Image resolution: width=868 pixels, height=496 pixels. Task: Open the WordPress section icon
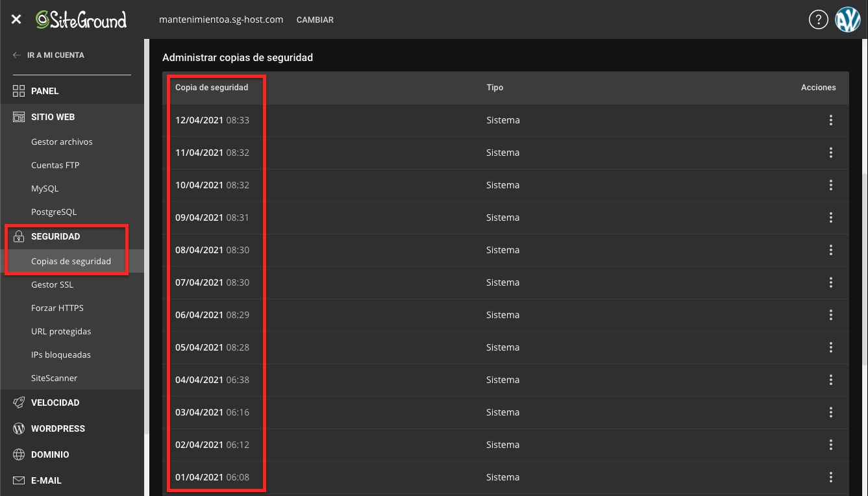pos(19,428)
